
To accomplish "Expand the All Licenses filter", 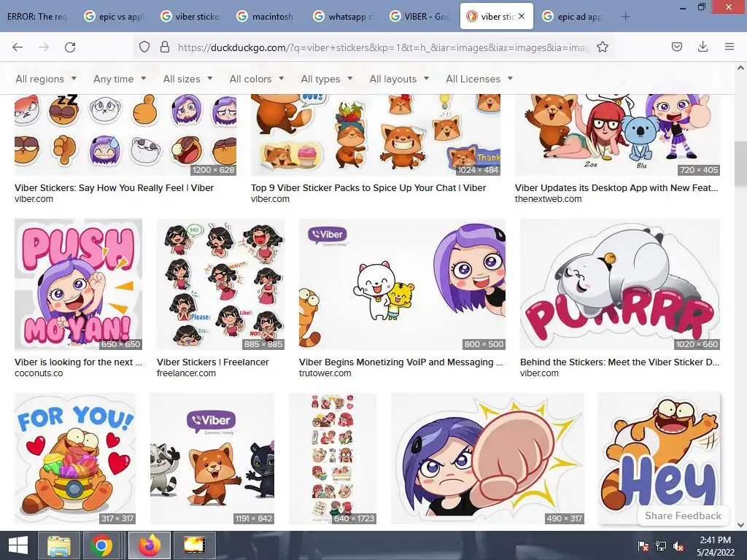I will pos(479,79).
